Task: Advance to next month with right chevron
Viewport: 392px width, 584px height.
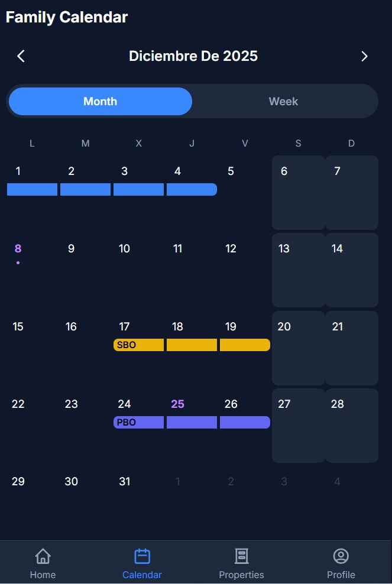Action: (x=364, y=56)
